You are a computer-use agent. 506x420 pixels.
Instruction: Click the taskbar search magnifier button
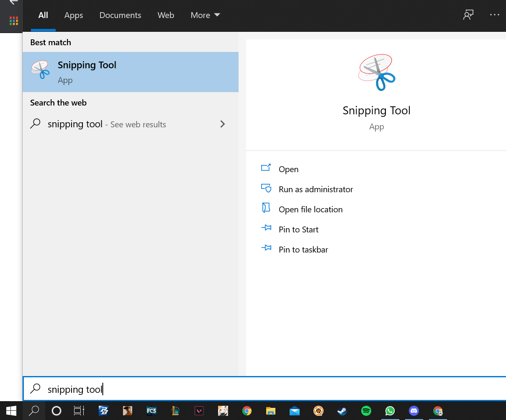(x=34, y=411)
